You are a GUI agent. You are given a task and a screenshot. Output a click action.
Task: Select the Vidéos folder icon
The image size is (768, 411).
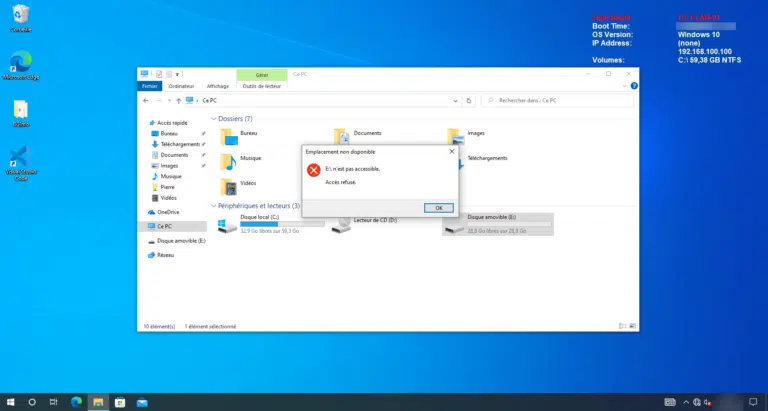coord(228,187)
